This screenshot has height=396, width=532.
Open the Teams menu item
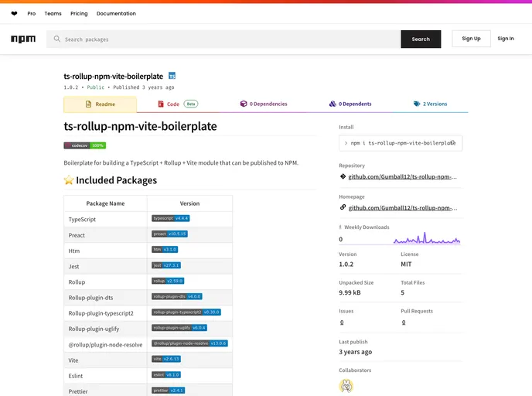pos(53,14)
